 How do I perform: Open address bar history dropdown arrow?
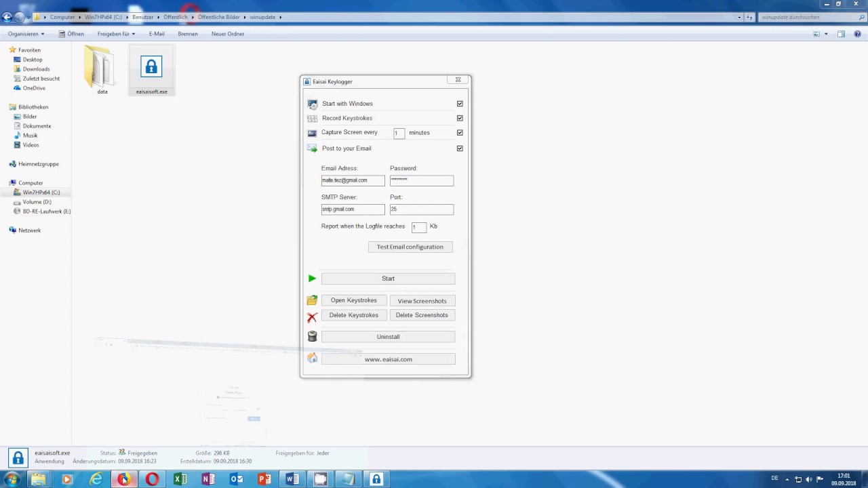pos(739,17)
